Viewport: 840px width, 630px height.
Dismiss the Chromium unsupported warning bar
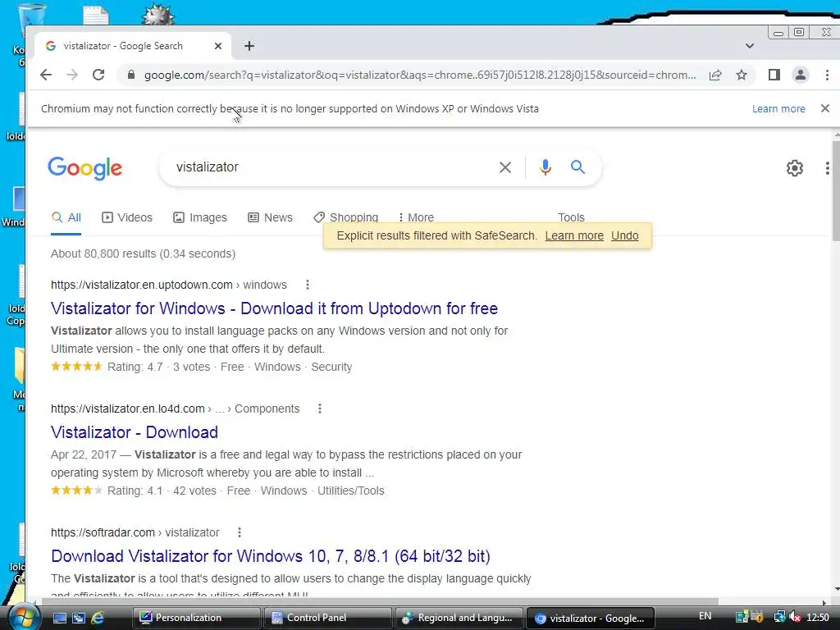[x=825, y=108]
